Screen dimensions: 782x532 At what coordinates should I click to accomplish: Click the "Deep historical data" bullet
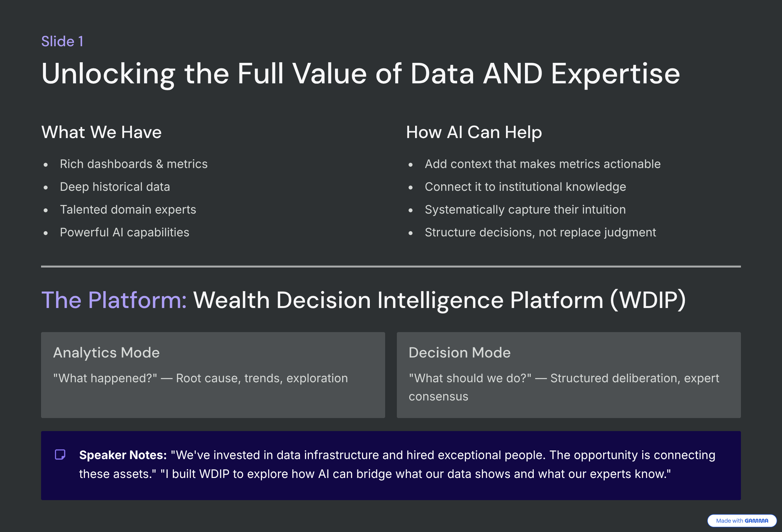[115, 187]
